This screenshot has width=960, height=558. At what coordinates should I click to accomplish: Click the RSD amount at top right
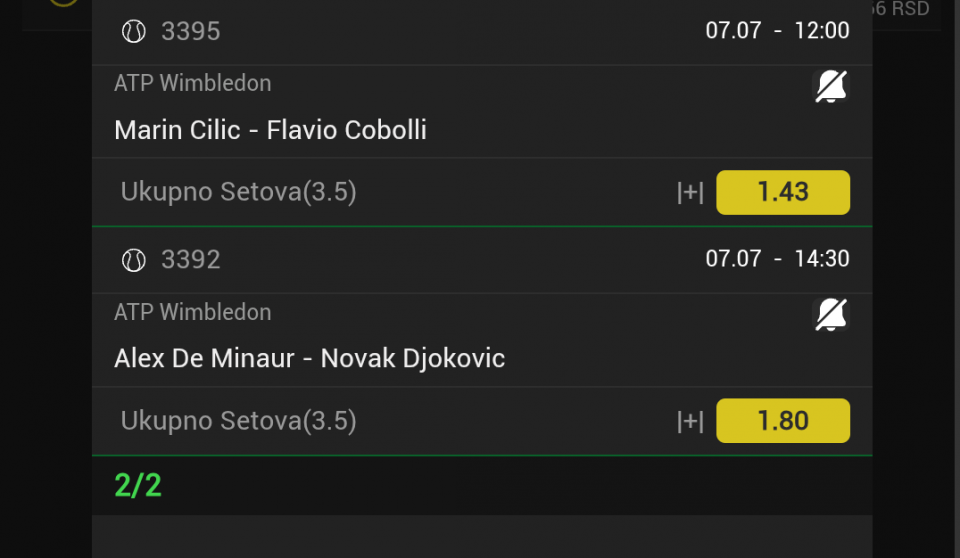pyautogui.click(x=901, y=9)
